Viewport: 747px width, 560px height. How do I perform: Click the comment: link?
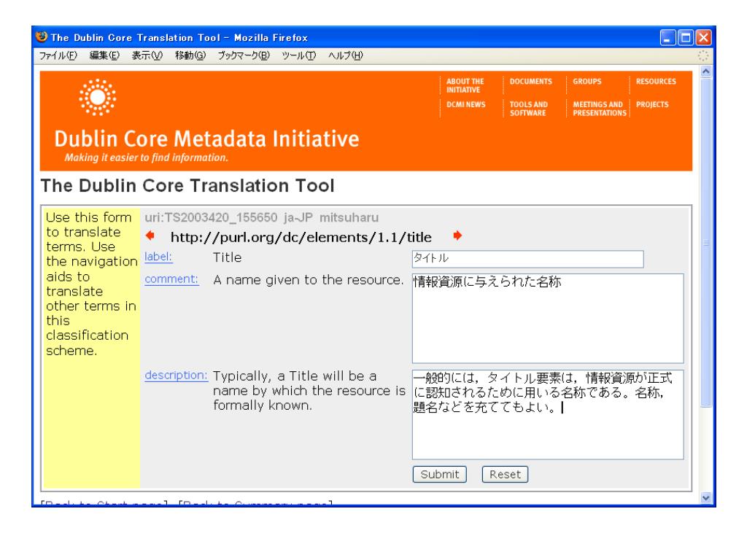click(171, 279)
